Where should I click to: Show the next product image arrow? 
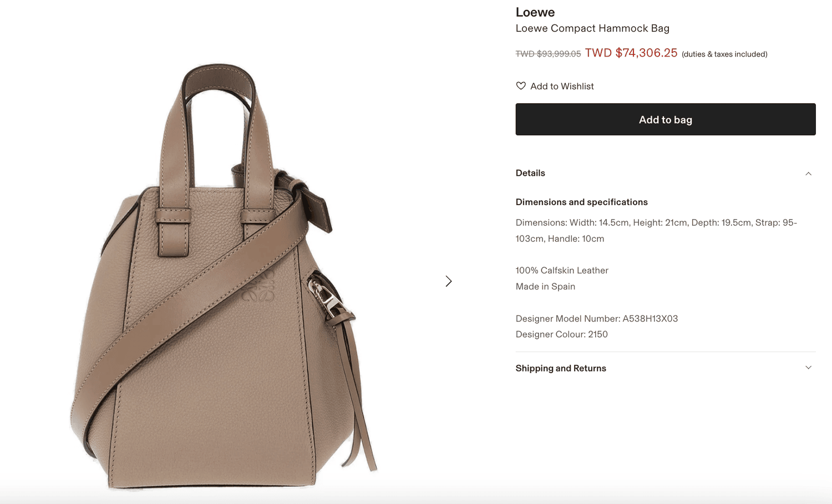tap(448, 281)
